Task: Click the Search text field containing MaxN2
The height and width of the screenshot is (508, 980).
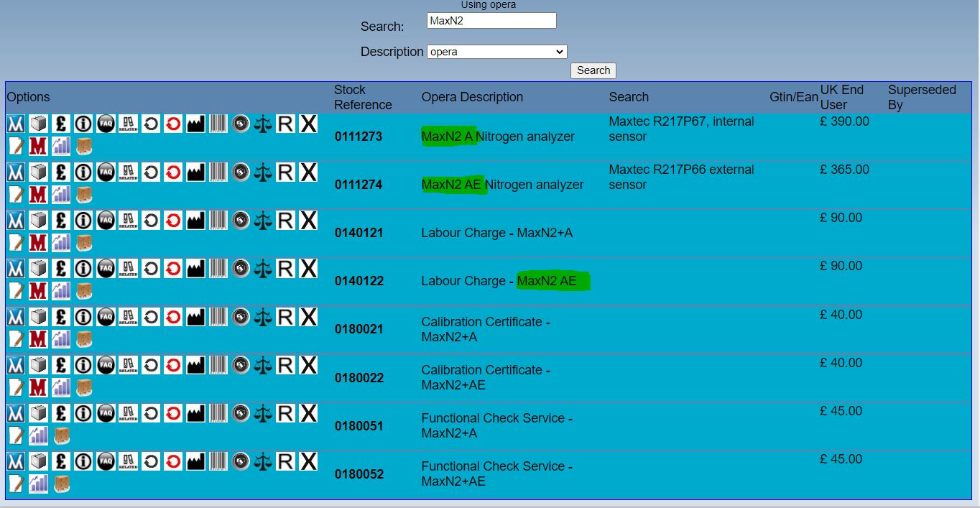Action: pyautogui.click(x=491, y=21)
